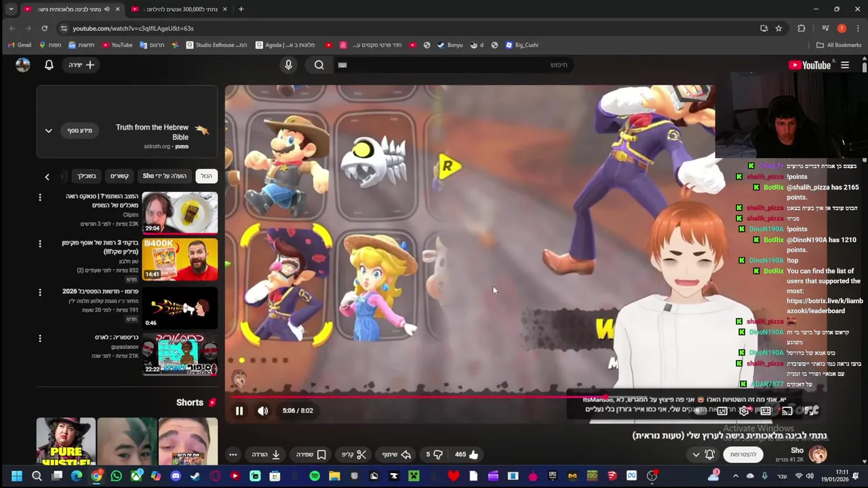This screenshot has height=488, width=868.
Task: Switch to the second YouTube browser tab
Action: coord(180,9)
